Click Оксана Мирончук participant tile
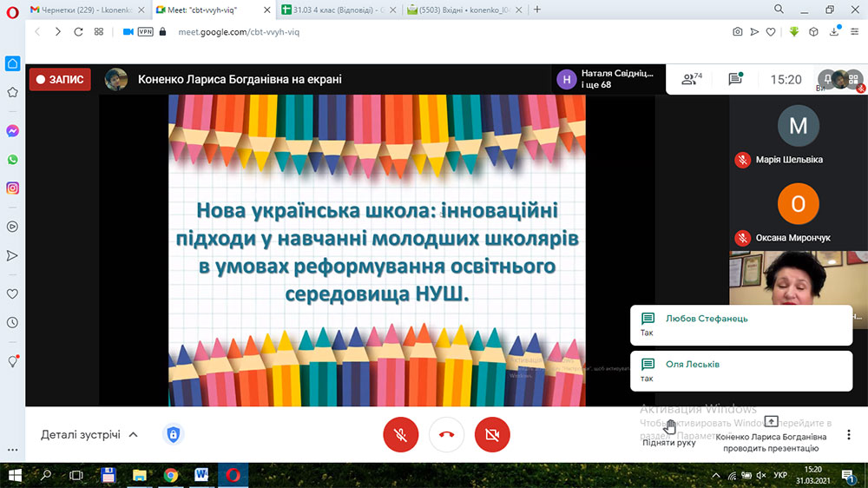 pos(799,214)
